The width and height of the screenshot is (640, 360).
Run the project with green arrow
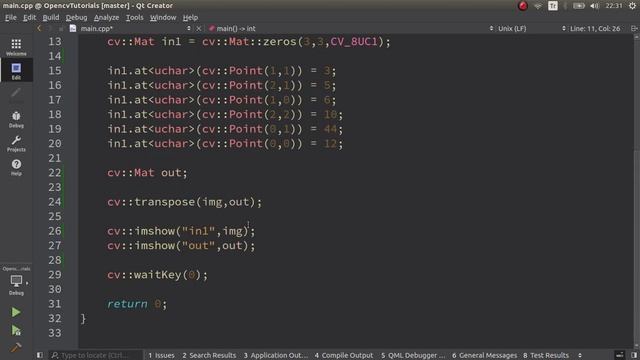point(16,312)
